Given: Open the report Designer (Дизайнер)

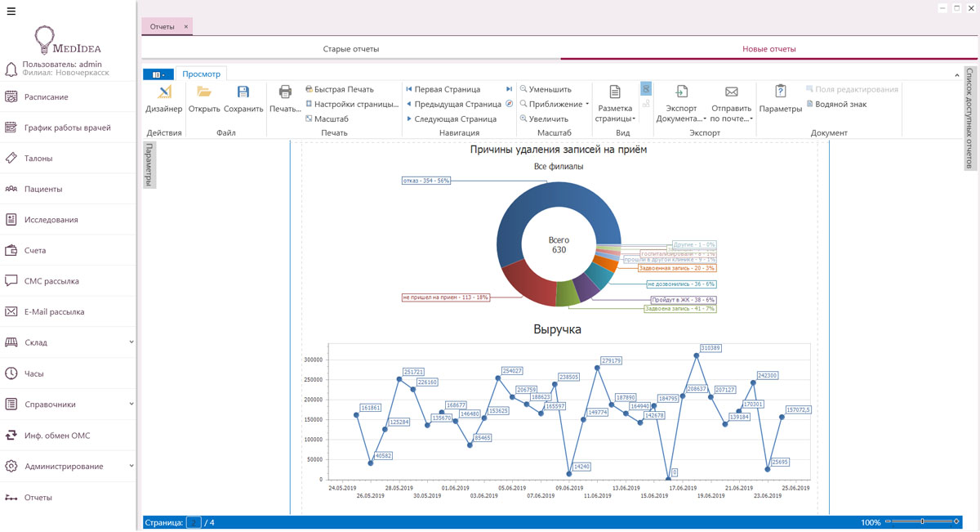Looking at the screenshot, I should point(164,98).
